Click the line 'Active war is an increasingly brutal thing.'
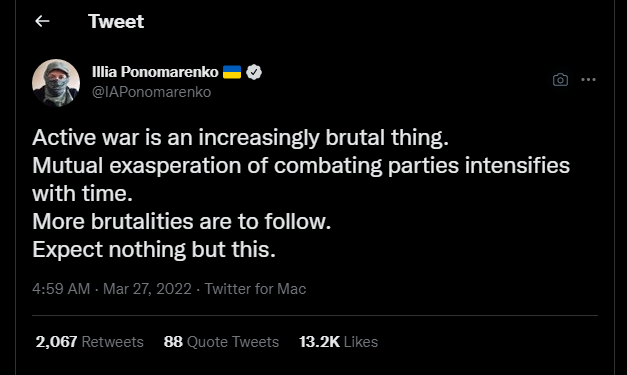Image resolution: width=627 pixels, height=375 pixels. pyautogui.click(x=240, y=138)
